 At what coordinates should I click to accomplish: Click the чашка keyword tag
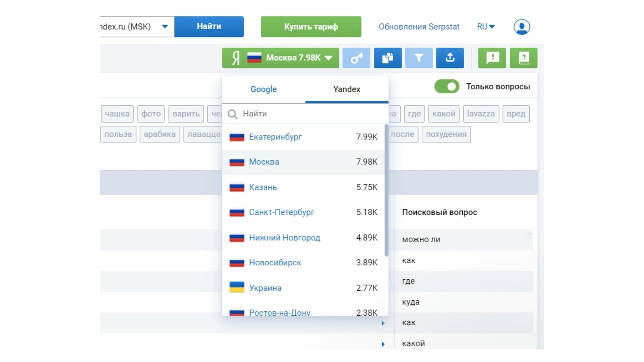pyautogui.click(x=117, y=114)
